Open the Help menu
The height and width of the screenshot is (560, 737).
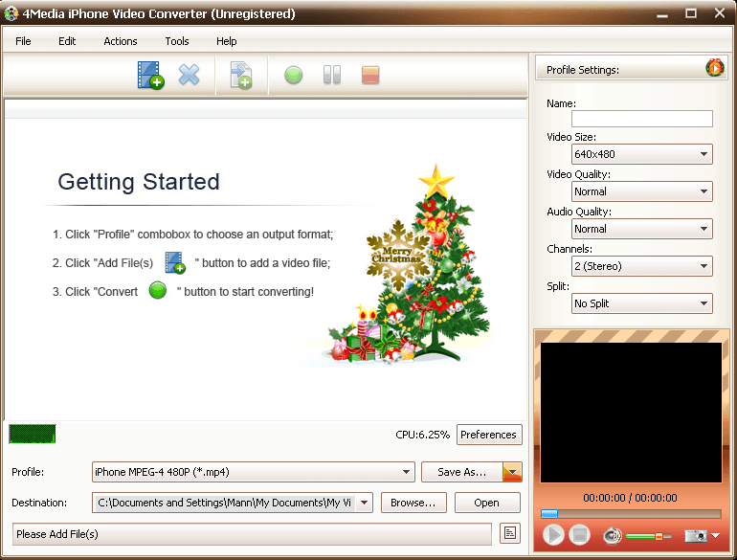click(227, 41)
